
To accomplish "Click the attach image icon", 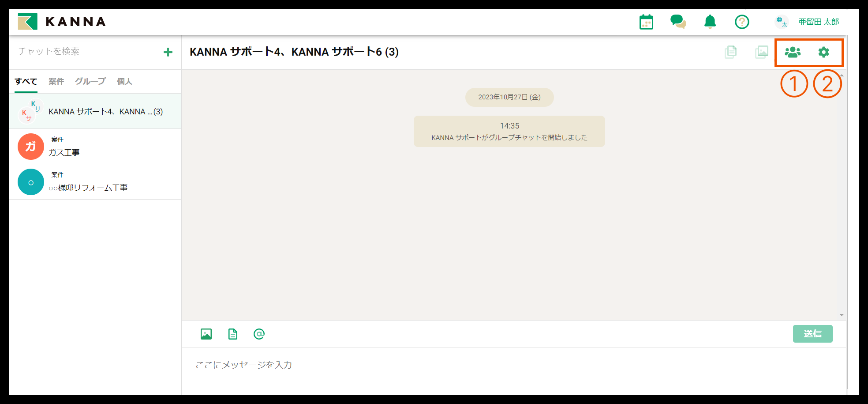I will [x=206, y=334].
